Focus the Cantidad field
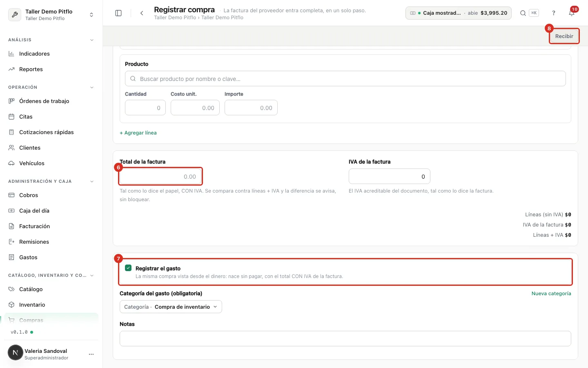Screen dimensions: 588x368 (x=145, y=108)
